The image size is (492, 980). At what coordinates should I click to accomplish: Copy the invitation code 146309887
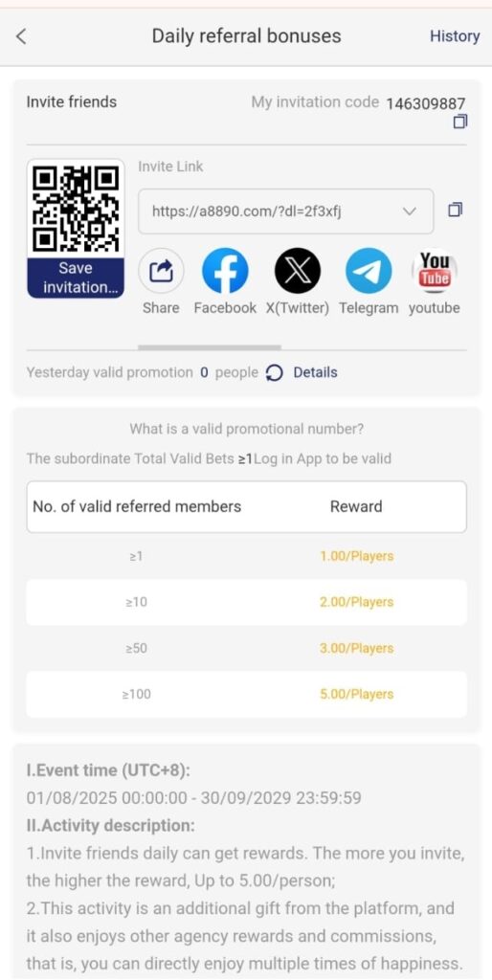pos(460,122)
